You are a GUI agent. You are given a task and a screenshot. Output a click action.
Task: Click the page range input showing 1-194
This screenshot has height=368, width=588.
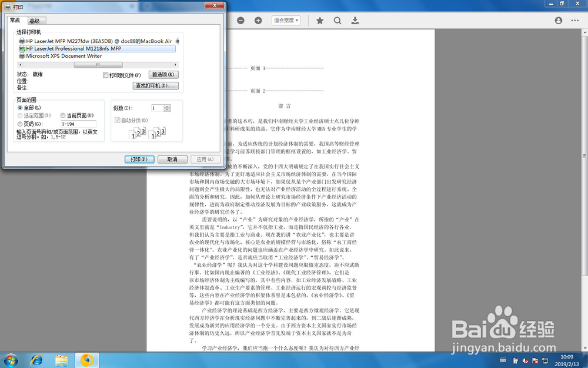[78, 124]
